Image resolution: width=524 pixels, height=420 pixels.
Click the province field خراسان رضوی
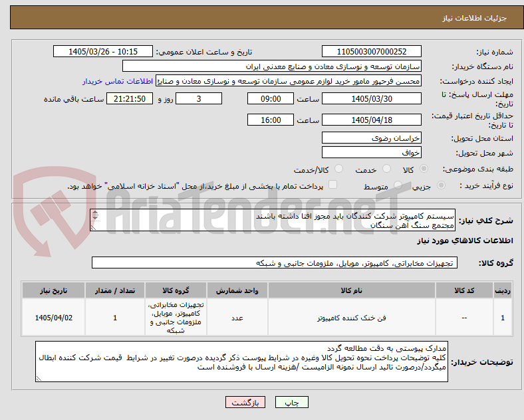click(x=371, y=138)
